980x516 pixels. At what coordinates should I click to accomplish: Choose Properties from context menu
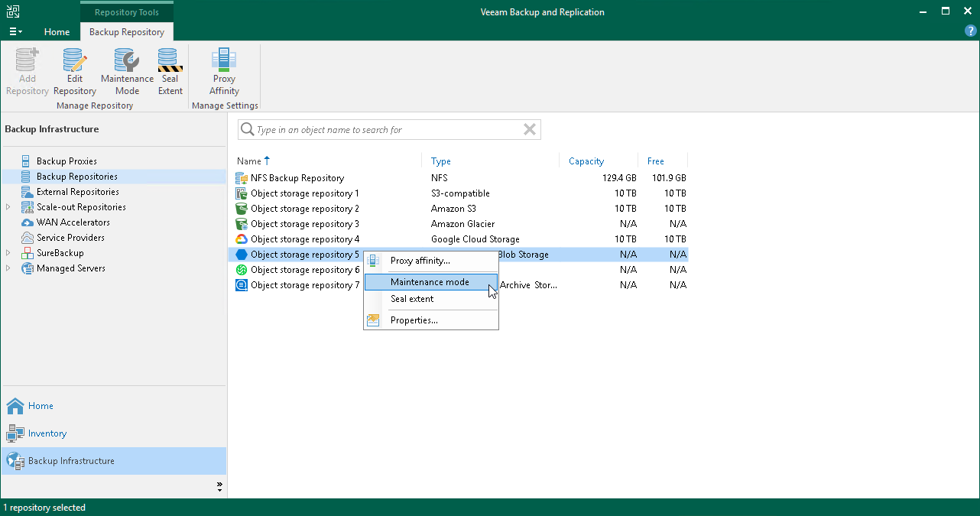pos(431,320)
